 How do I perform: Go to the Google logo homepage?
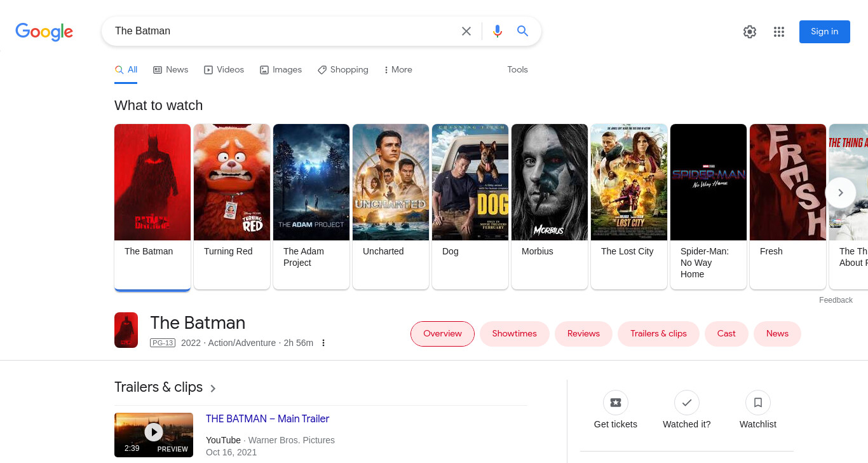tap(44, 32)
